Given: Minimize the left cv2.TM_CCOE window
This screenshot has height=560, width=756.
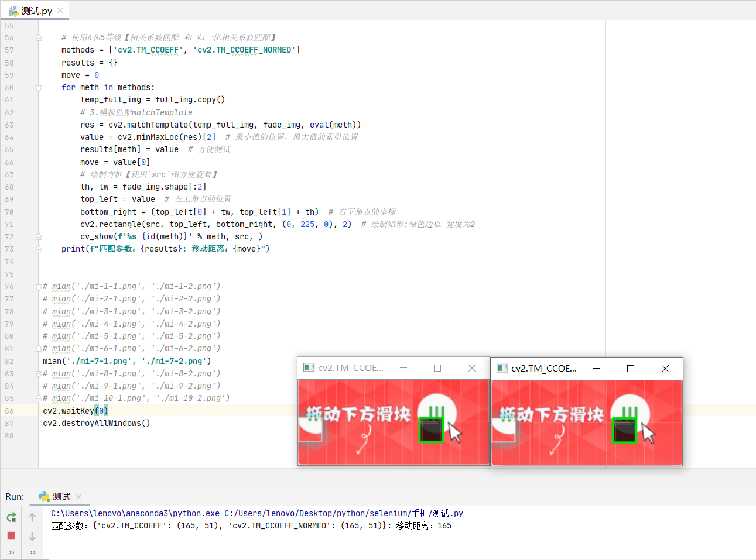Looking at the screenshot, I should point(403,368).
